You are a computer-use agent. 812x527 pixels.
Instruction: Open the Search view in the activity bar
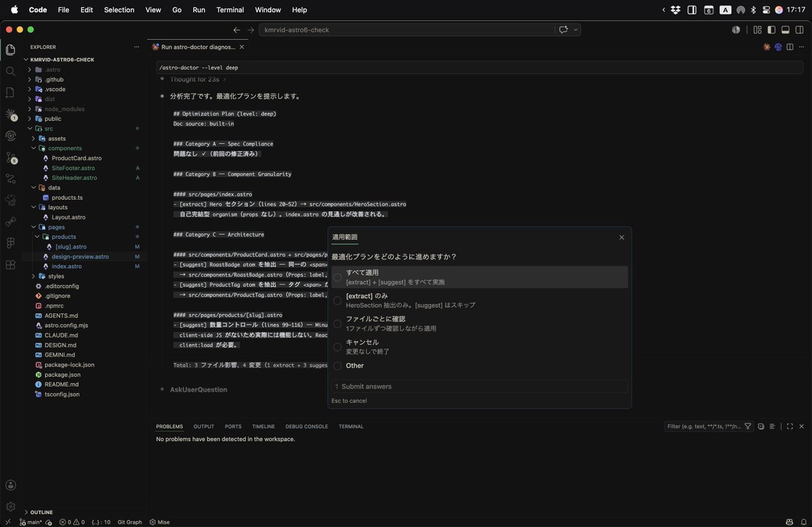10,71
